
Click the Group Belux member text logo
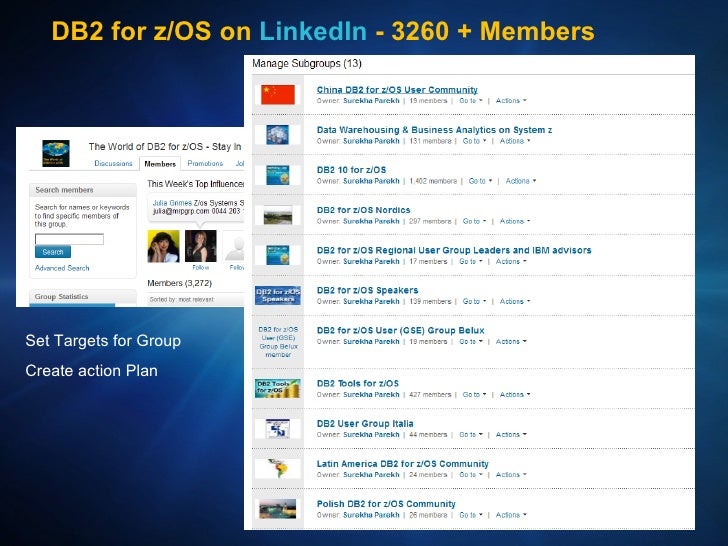click(278, 342)
